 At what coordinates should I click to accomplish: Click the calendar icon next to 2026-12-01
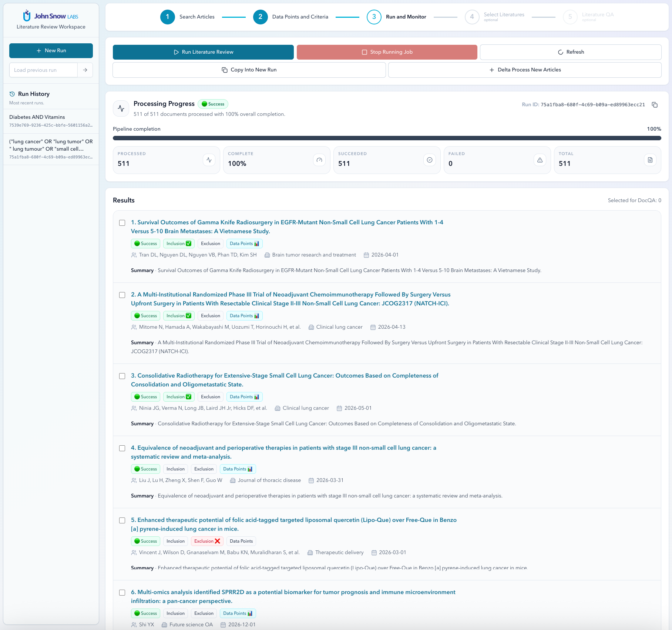(223, 625)
